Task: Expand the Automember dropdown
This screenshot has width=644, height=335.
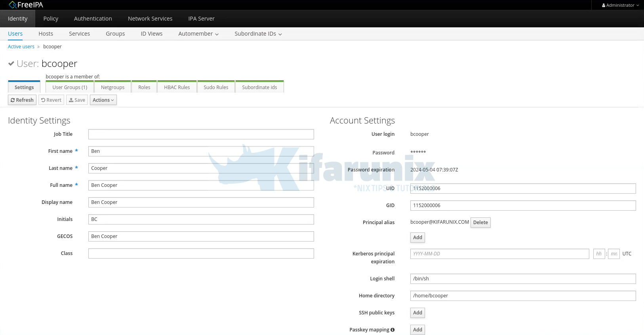Action: coord(198,34)
